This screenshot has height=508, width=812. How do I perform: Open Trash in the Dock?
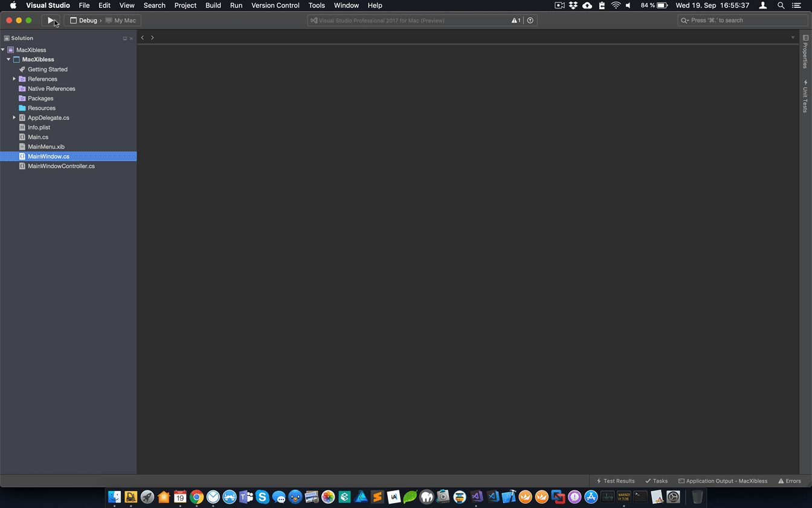tap(697, 497)
